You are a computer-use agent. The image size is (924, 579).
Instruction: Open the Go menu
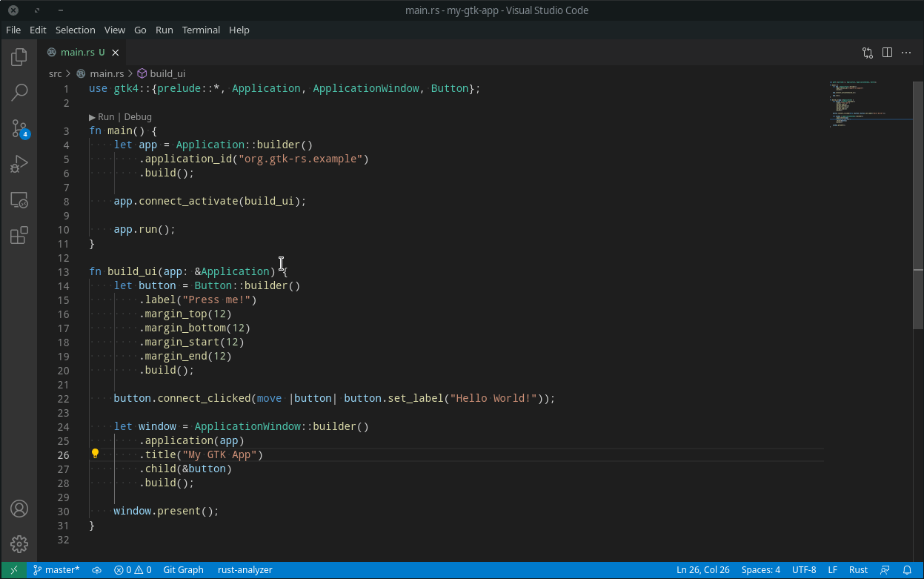click(140, 30)
